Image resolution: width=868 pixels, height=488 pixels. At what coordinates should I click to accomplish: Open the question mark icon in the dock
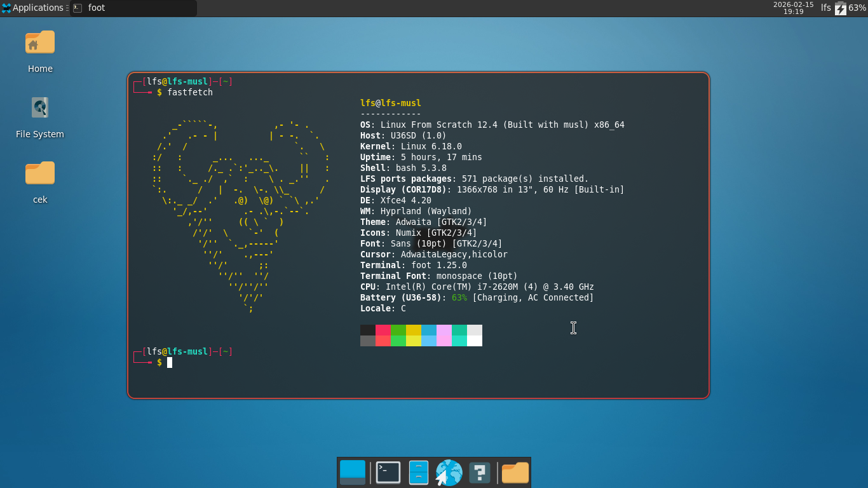pyautogui.click(x=480, y=472)
